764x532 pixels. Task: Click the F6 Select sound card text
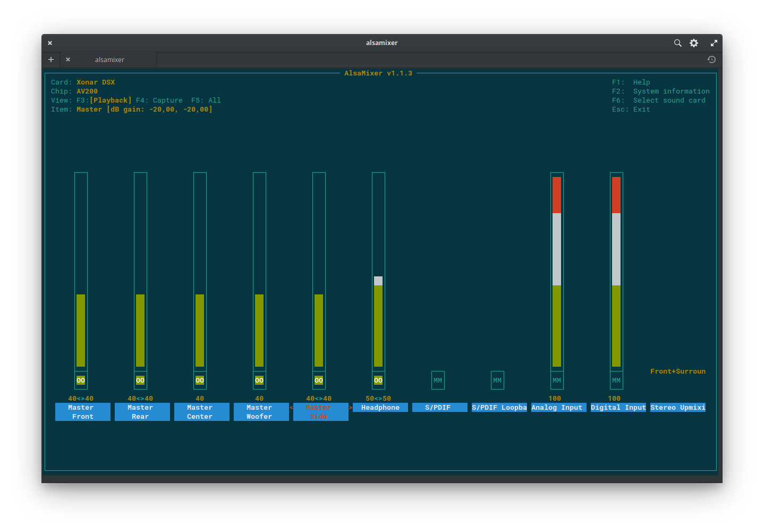click(659, 100)
